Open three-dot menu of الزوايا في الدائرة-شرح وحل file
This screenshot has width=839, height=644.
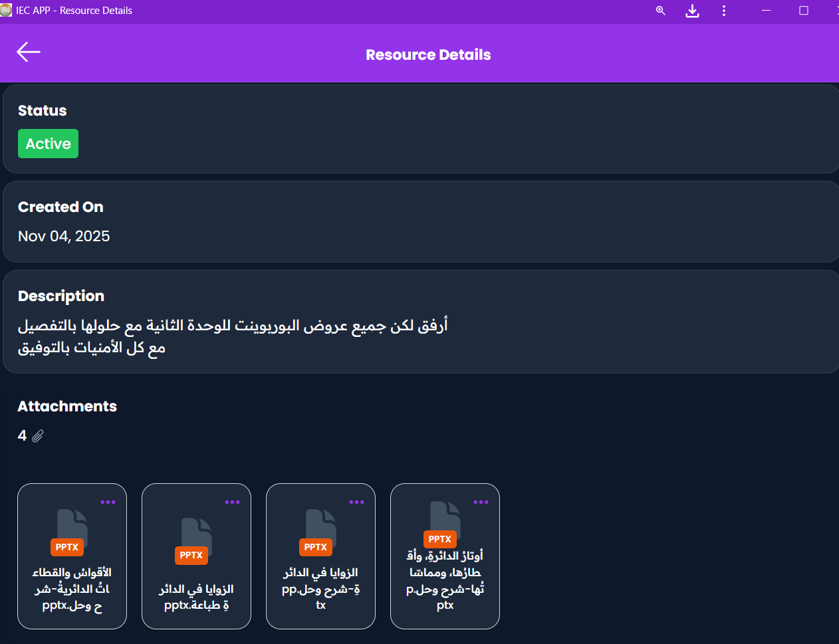click(x=356, y=502)
